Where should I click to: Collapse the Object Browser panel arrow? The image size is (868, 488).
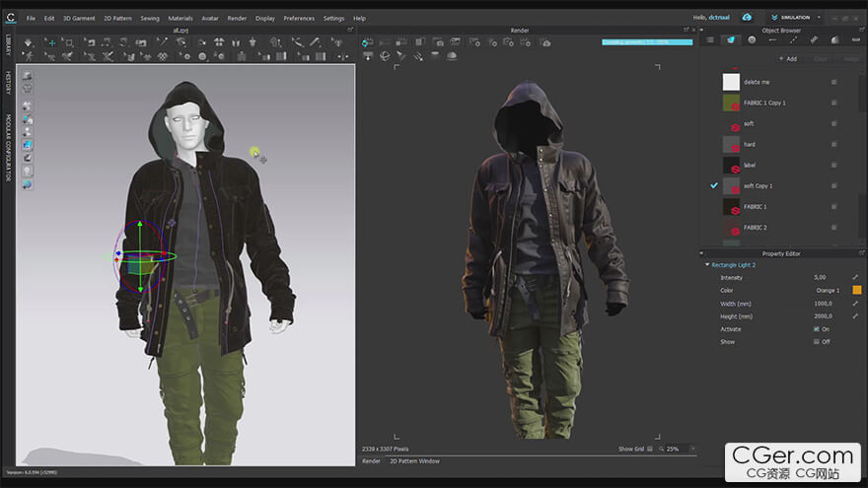pos(701,30)
